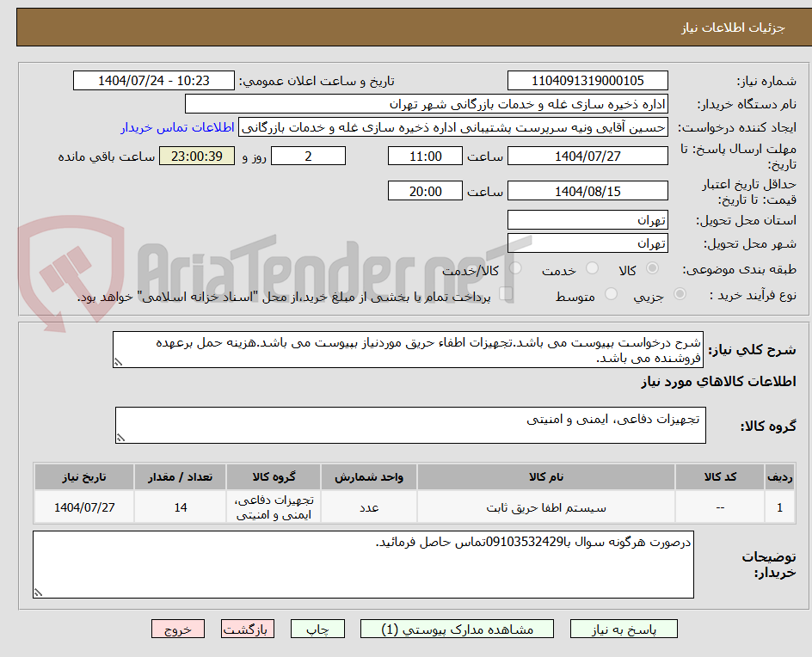
Task: Click the چاپ print button
Action: 318,629
